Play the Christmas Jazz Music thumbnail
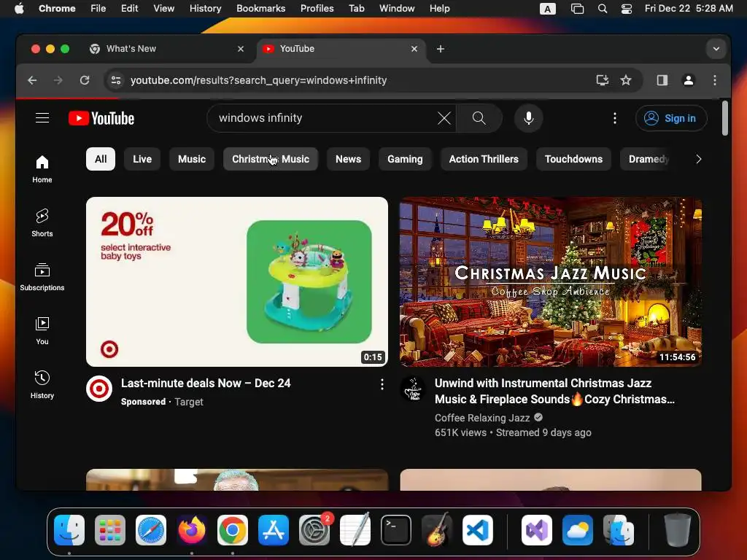 [x=550, y=282]
